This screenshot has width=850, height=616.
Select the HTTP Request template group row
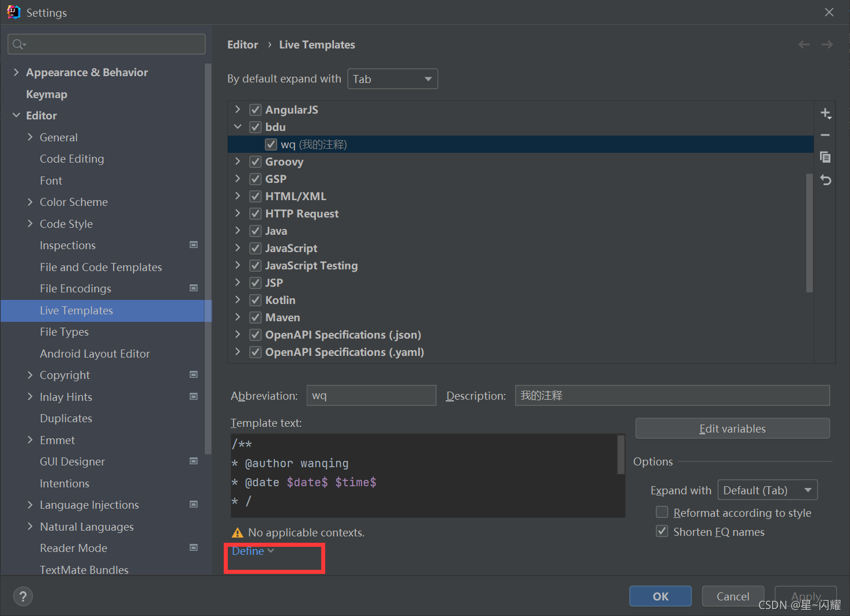click(521, 213)
